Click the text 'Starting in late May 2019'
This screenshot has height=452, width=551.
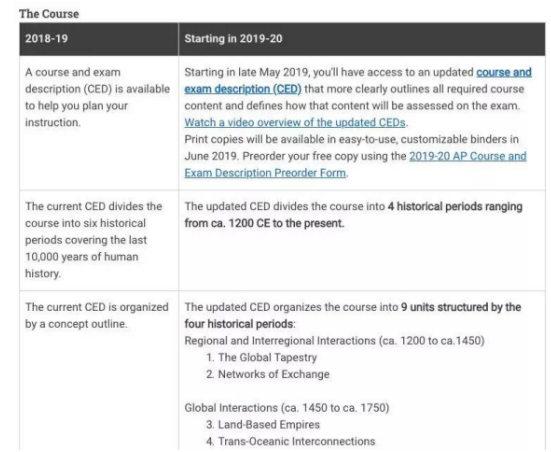pos(247,72)
